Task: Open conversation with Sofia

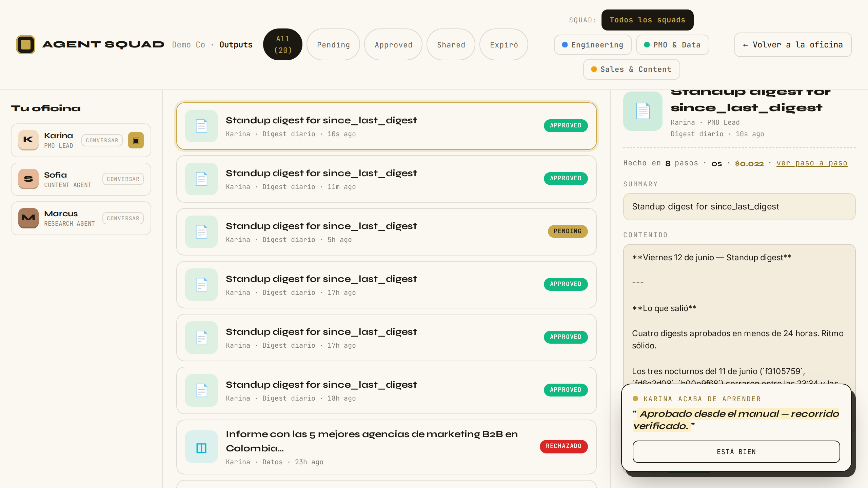Action: click(x=123, y=179)
